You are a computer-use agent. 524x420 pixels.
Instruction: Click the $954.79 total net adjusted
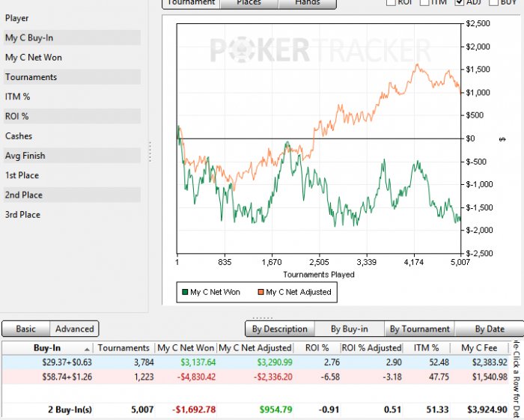[276, 410]
